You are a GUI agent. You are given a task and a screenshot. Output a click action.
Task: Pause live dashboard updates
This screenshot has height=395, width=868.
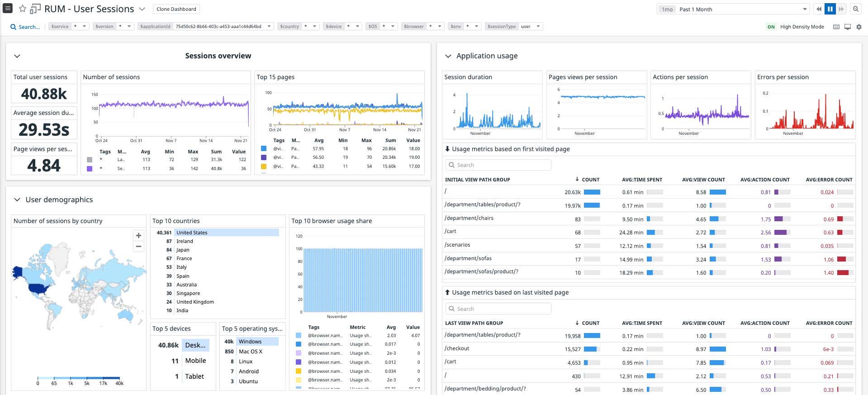(x=830, y=9)
